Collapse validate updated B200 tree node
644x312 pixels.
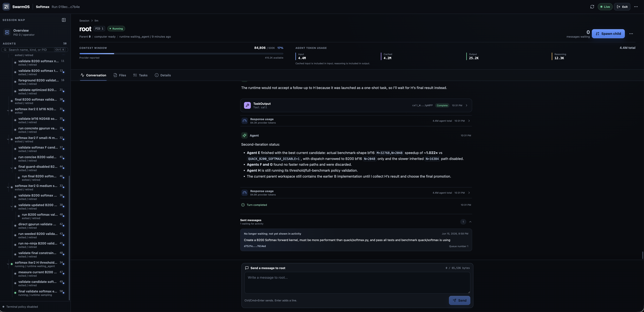(11, 207)
